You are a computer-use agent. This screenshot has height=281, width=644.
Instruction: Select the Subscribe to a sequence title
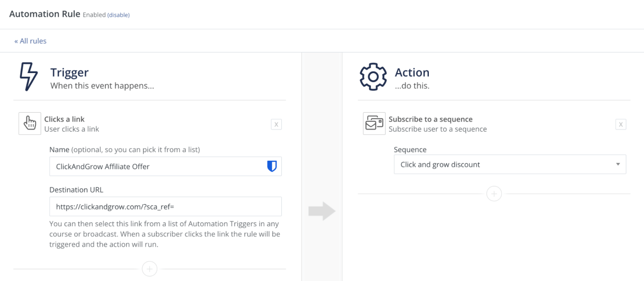click(x=430, y=119)
